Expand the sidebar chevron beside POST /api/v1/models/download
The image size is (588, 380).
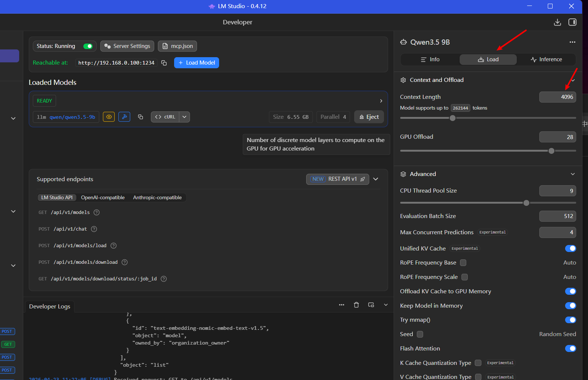tap(13, 266)
